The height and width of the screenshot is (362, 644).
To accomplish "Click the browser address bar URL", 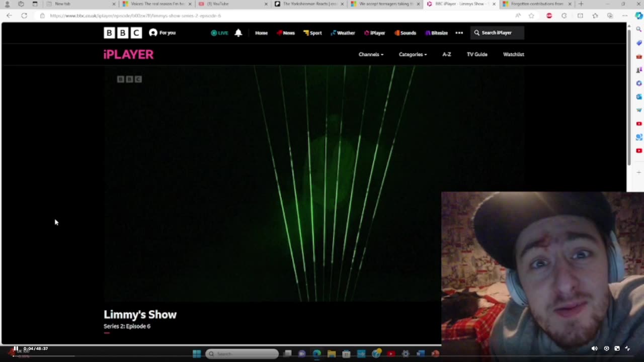I will click(x=136, y=16).
